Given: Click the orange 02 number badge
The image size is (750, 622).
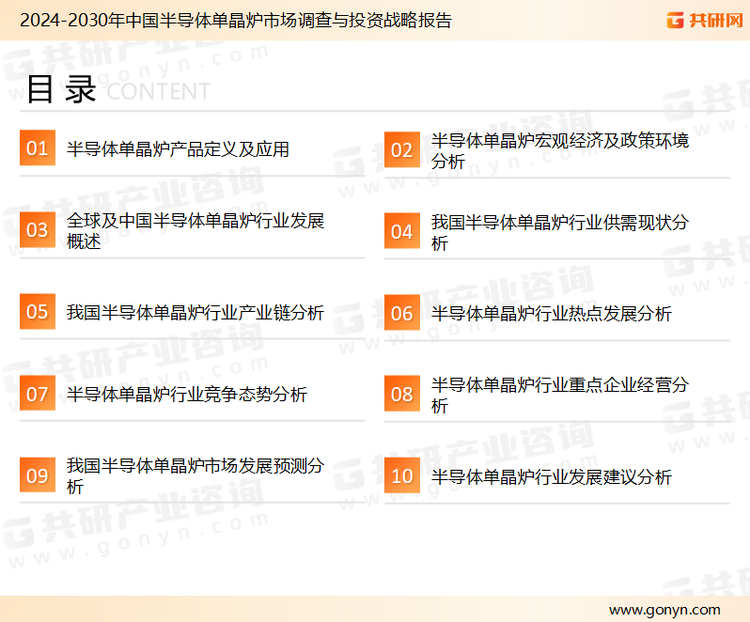Looking at the screenshot, I should 402,150.
